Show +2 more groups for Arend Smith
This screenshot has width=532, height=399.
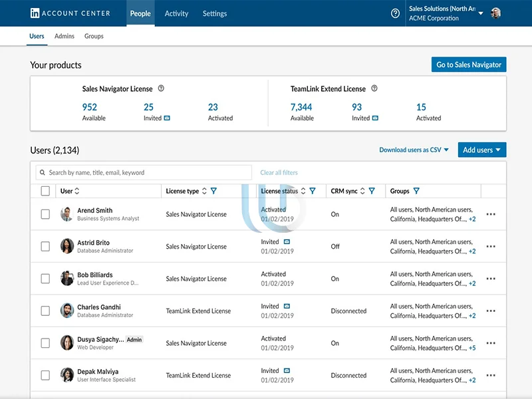[x=472, y=219]
